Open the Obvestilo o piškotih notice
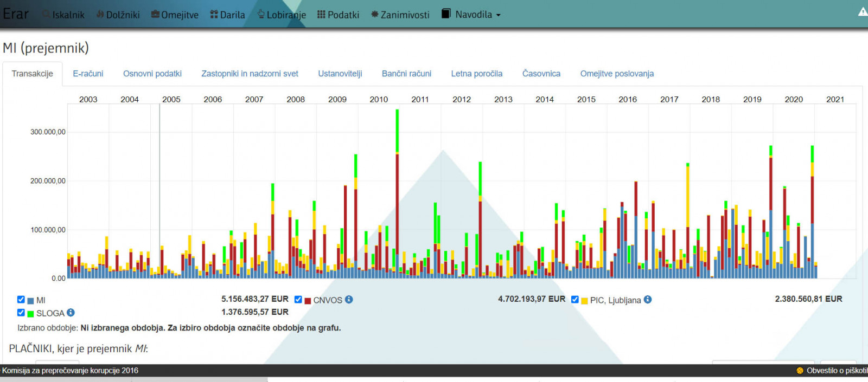868x382 pixels. point(835,371)
